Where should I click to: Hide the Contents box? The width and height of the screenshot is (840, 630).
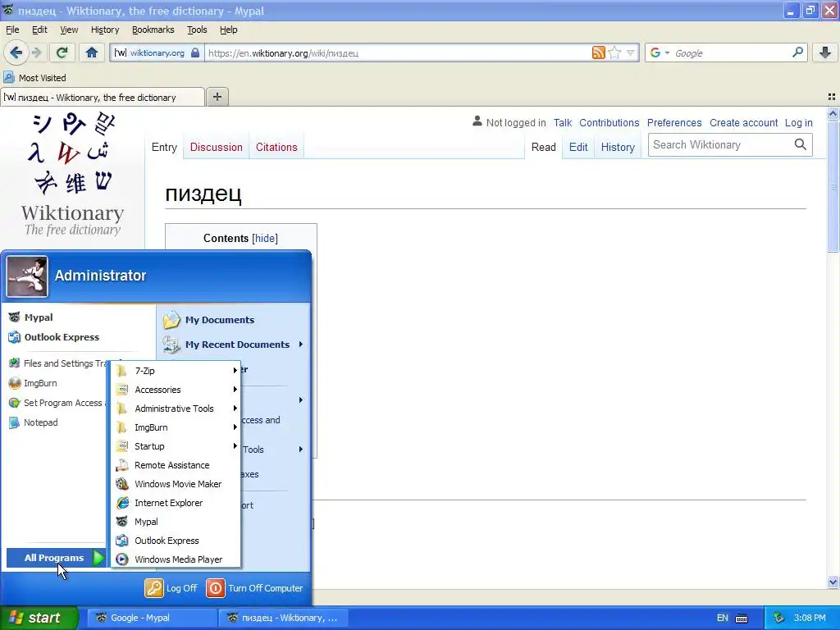pos(265,238)
